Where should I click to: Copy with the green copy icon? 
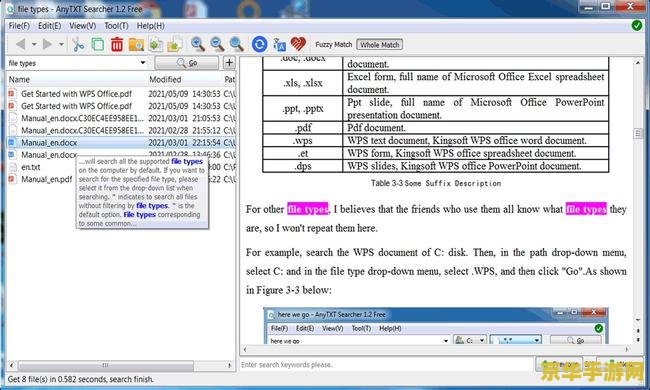coord(97,44)
